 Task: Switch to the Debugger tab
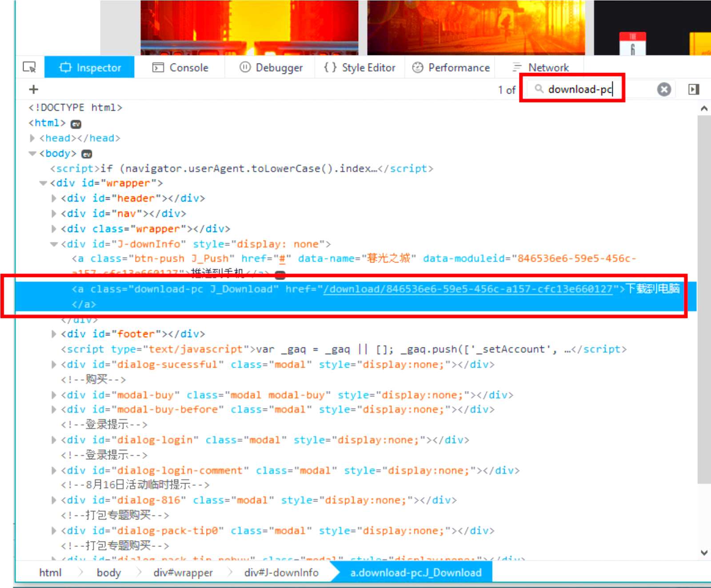click(271, 68)
